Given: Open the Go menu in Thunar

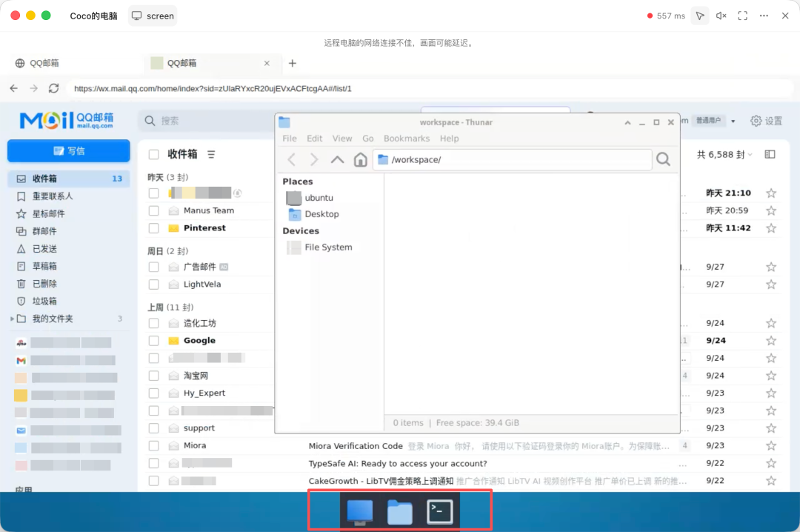Looking at the screenshot, I should click(368, 139).
